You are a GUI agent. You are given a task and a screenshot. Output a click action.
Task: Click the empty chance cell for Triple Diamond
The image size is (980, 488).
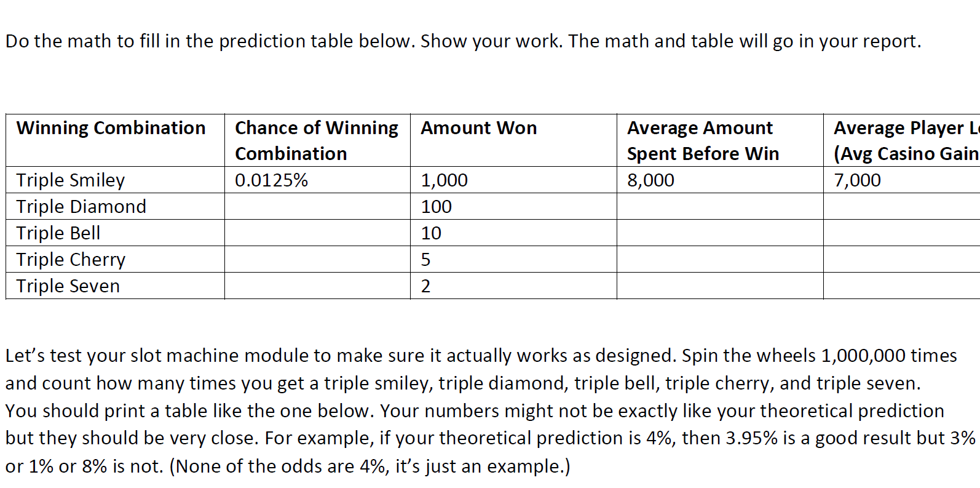(317, 206)
